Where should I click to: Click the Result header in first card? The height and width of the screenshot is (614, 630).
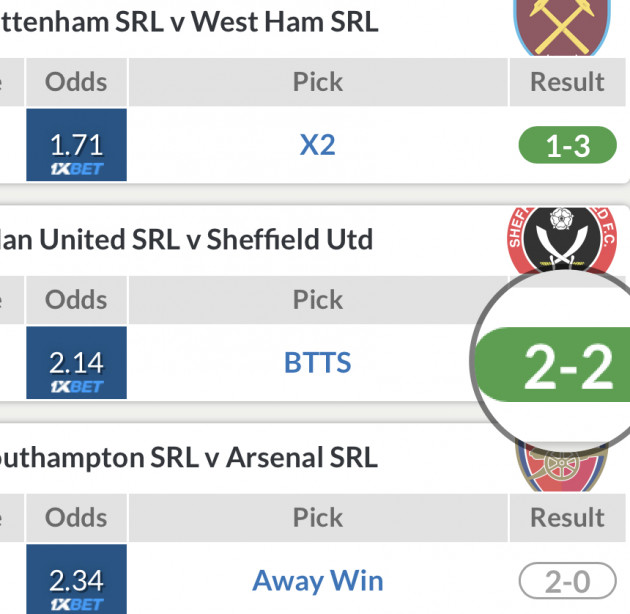567,82
